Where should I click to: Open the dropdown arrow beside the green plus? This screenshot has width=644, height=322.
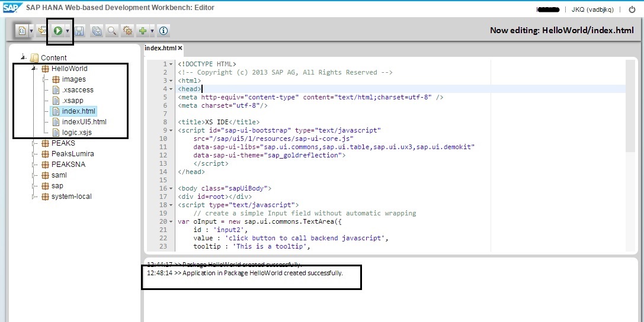coord(152,31)
